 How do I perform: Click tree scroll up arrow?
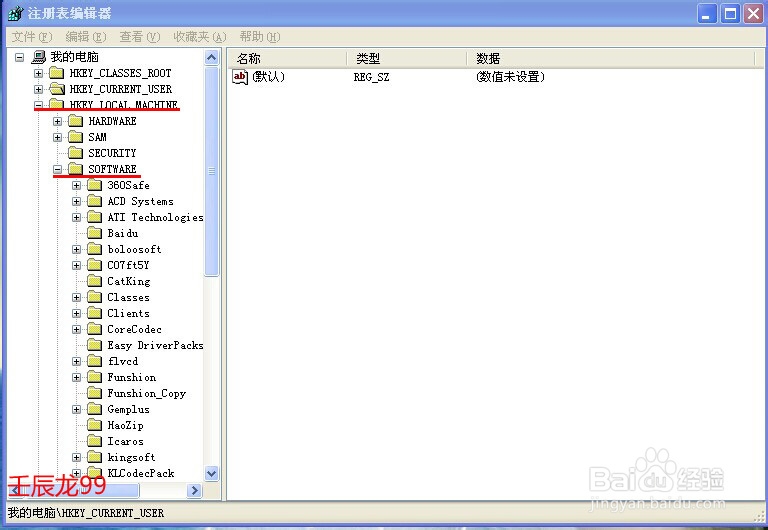pos(212,58)
